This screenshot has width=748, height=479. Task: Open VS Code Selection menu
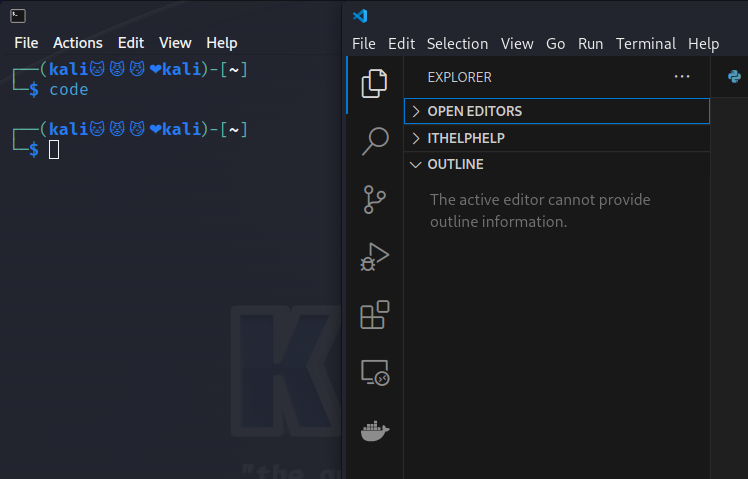[457, 44]
